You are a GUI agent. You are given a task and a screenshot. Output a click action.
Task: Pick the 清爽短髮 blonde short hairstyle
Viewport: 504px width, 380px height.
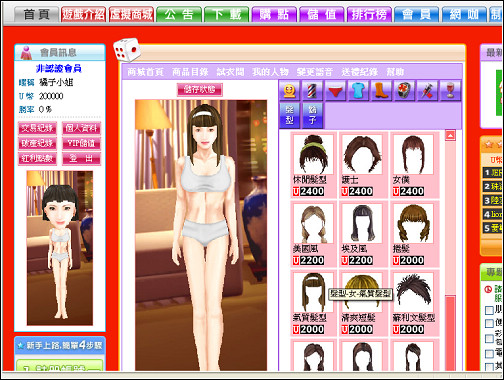point(362,292)
